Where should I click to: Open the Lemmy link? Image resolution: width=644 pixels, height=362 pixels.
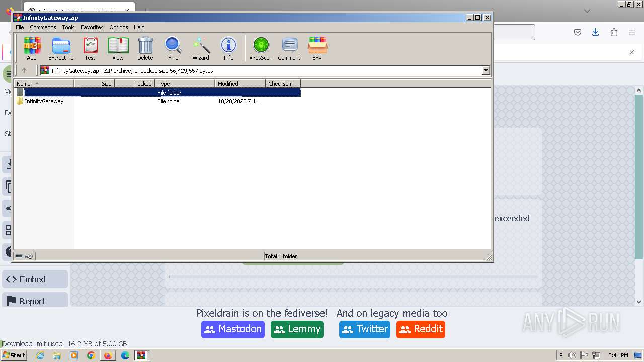pyautogui.click(x=297, y=329)
